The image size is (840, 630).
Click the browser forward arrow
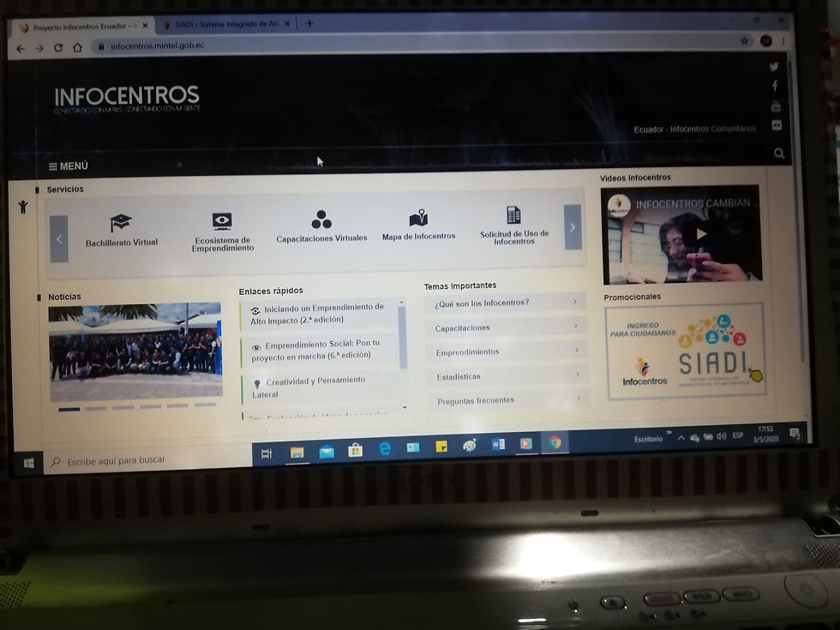39,48
